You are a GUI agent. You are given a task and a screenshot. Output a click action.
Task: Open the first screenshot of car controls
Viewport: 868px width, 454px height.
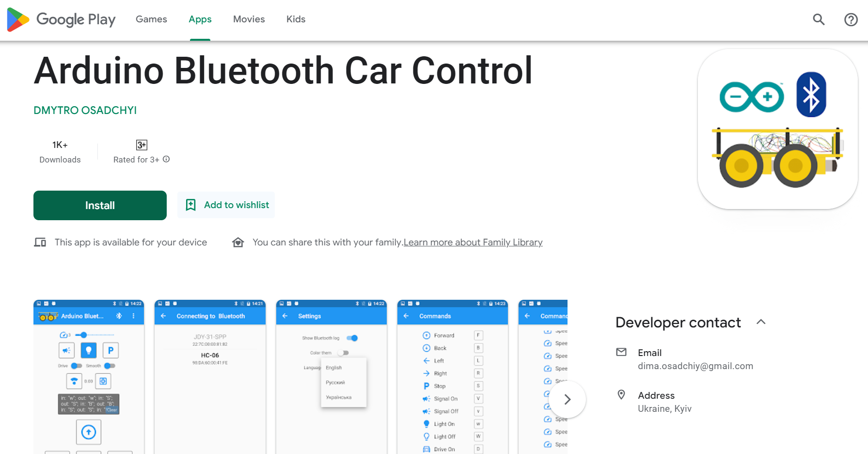[89, 377]
